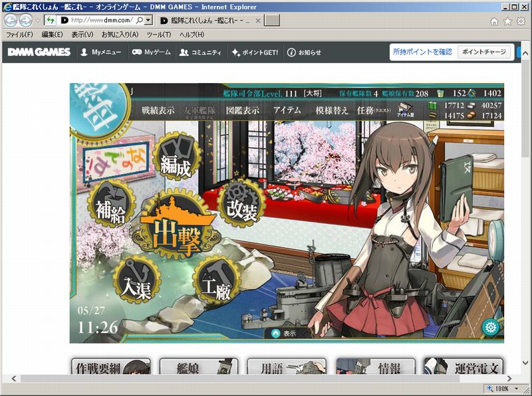Open the 改装 (remodel) gear button
This screenshot has height=396, width=532.
tap(241, 203)
